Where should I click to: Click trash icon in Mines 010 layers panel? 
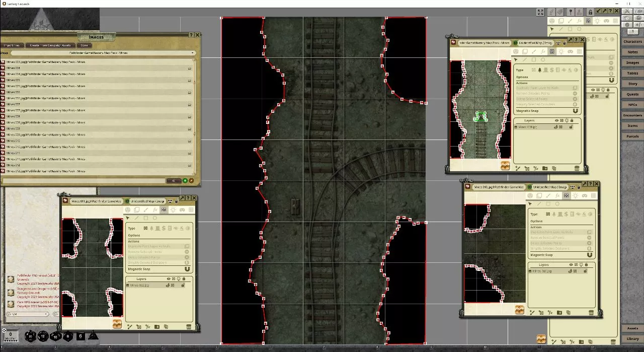[x=591, y=312]
